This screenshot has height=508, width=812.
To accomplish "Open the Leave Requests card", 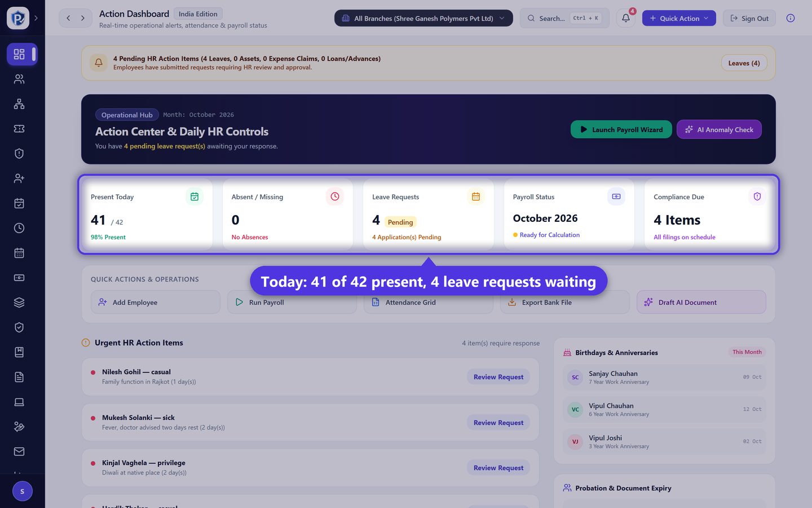I will pos(429,214).
